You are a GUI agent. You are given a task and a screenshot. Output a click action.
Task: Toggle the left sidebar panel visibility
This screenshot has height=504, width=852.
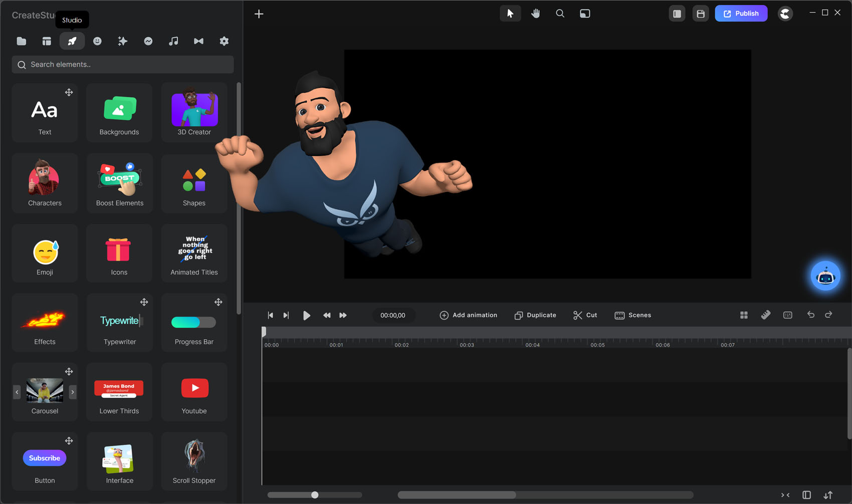(x=677, y=14)
